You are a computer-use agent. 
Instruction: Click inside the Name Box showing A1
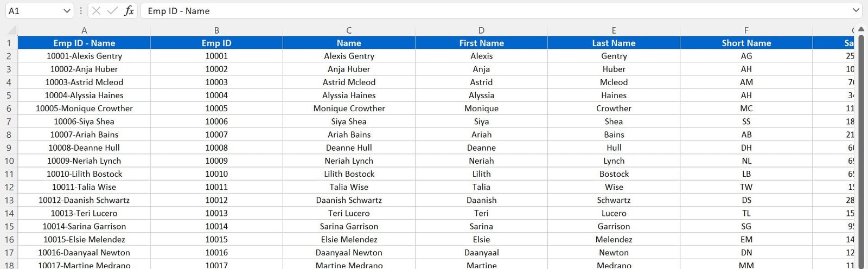point(33,11)
